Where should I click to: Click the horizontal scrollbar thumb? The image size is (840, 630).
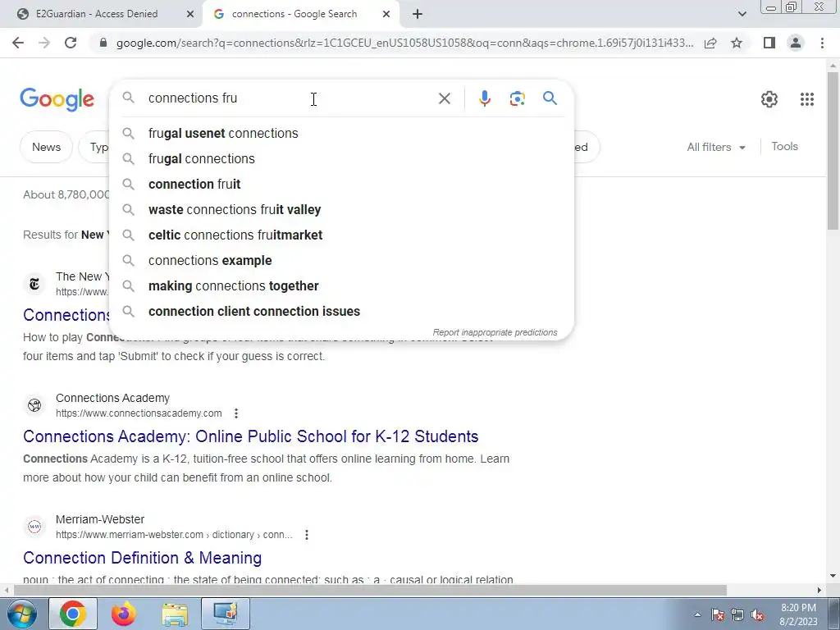[x=370, y=591]
